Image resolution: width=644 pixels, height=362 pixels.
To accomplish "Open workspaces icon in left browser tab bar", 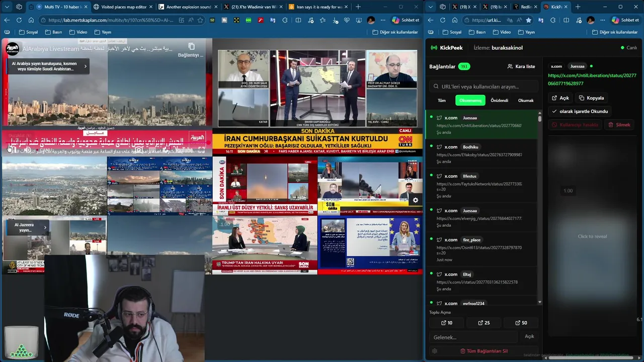I will coord(19,7).
